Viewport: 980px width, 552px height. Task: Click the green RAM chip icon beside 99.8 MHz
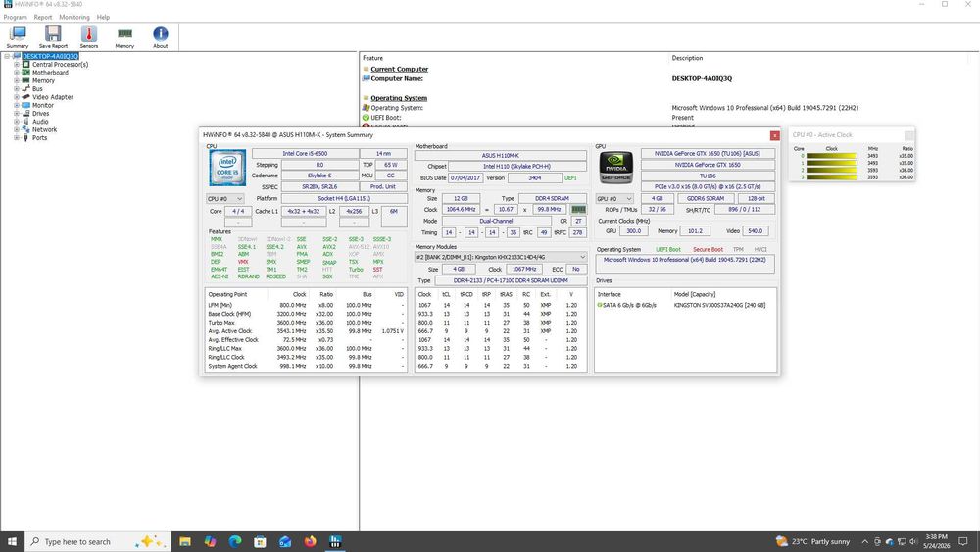pos(579,210)
